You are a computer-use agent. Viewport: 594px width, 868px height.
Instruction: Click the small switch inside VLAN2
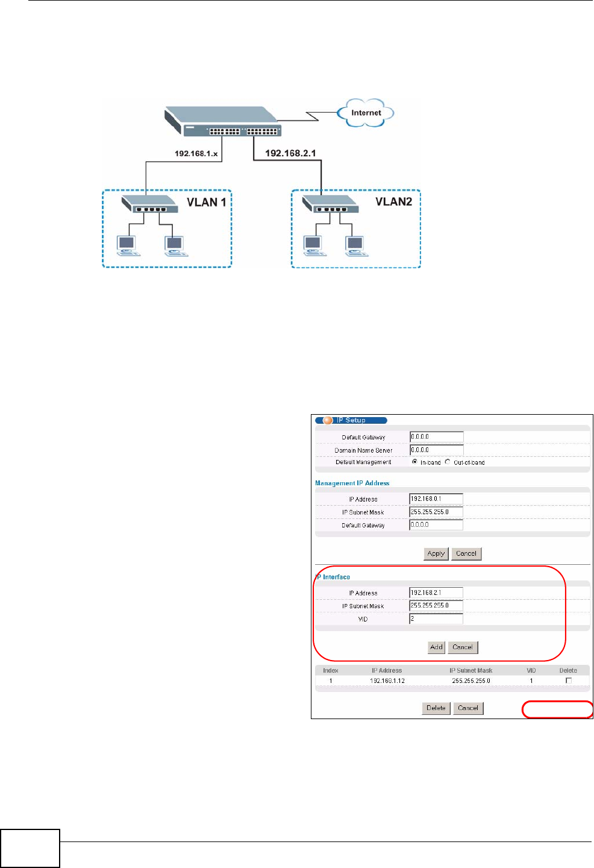click(x=331, y=204)
